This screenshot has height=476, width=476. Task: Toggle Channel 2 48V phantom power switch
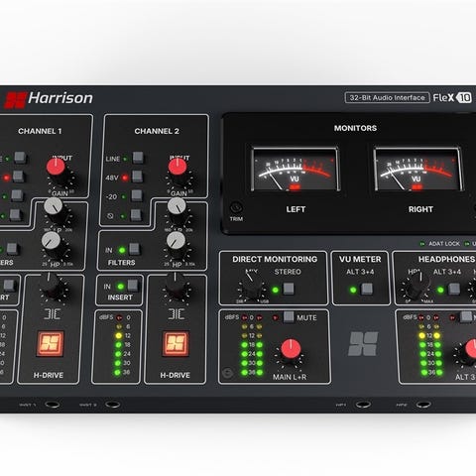[x=137, y=177]
